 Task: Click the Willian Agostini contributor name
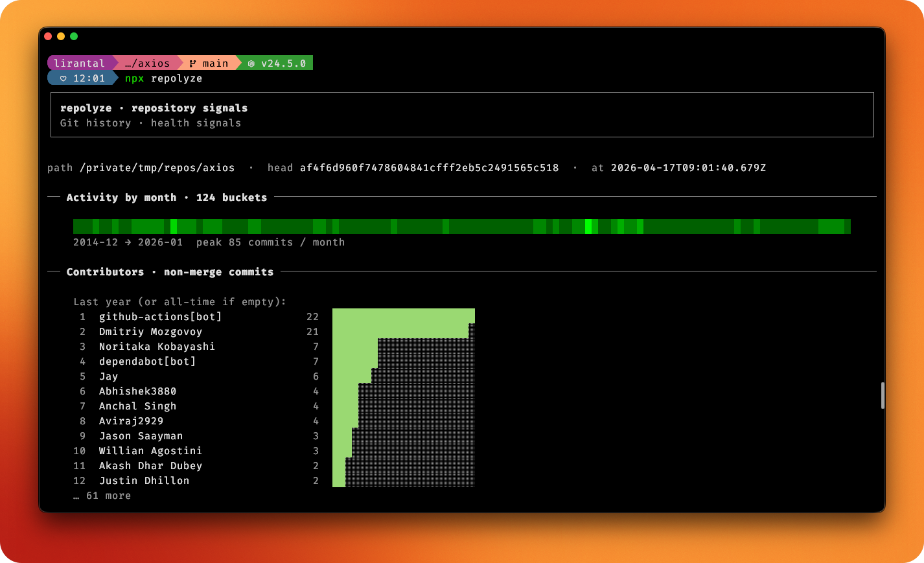[150, 451]
